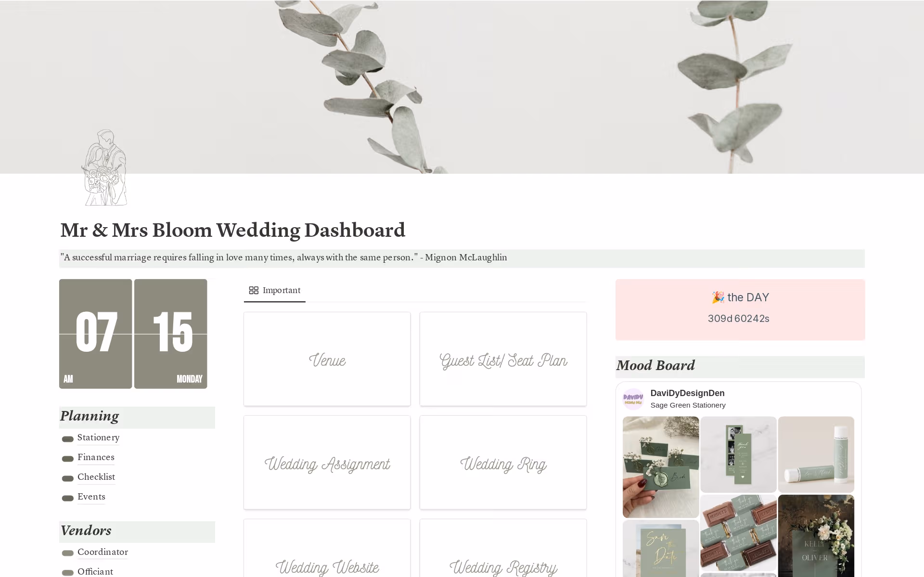
Task: Click the the DAY countdown widget
Action: 740,309
